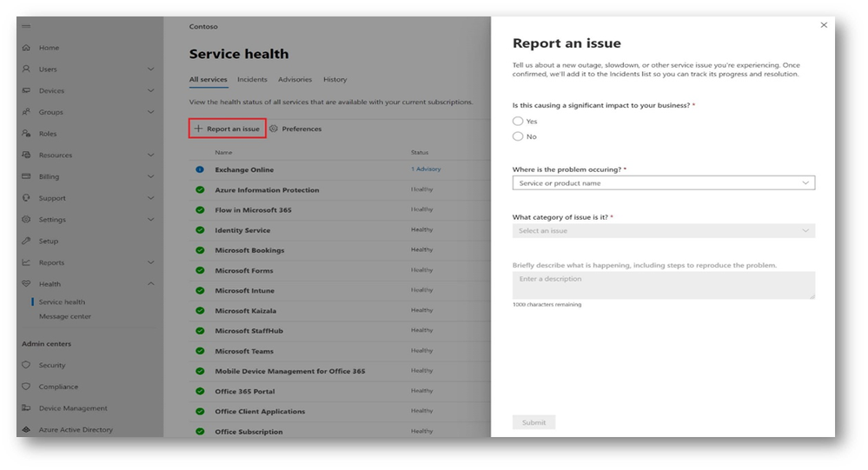Click the Roles icon in sidebar
The image size is (868, 470).
26,134
